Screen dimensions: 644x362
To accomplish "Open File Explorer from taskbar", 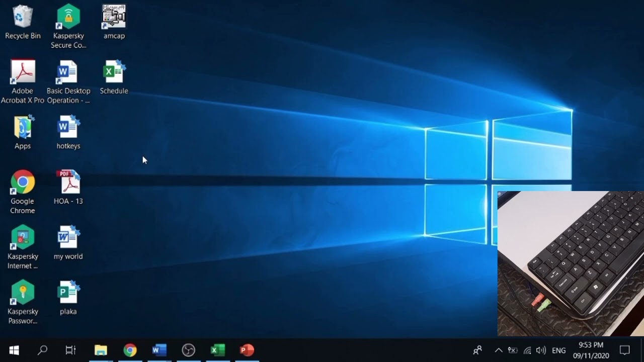I will (101, 350).
